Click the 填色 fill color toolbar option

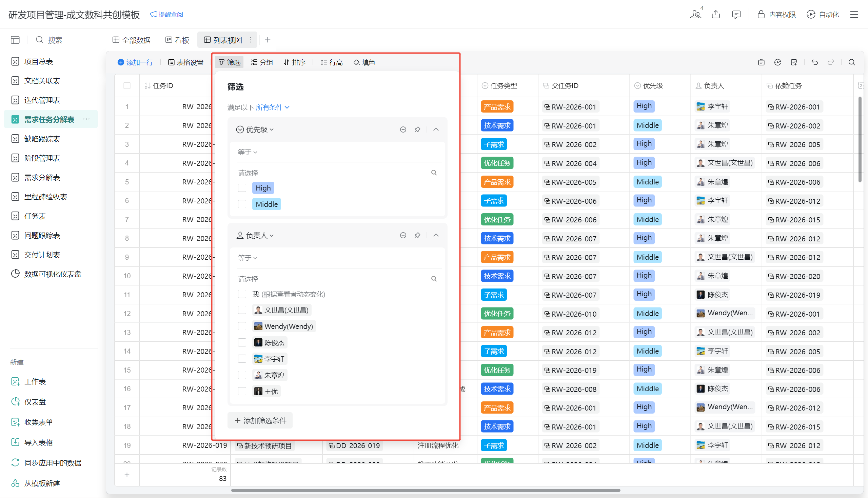[x=364, y=62]
